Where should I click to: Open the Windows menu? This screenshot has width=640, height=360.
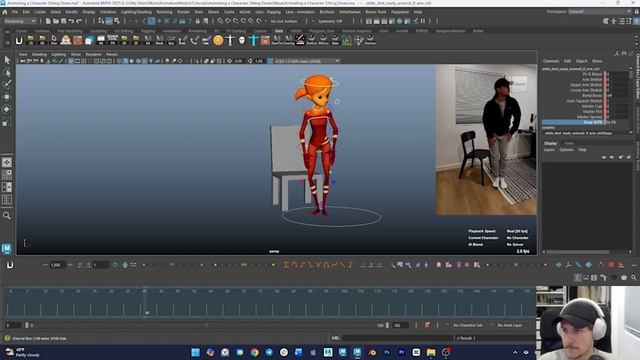pos(108,12)
